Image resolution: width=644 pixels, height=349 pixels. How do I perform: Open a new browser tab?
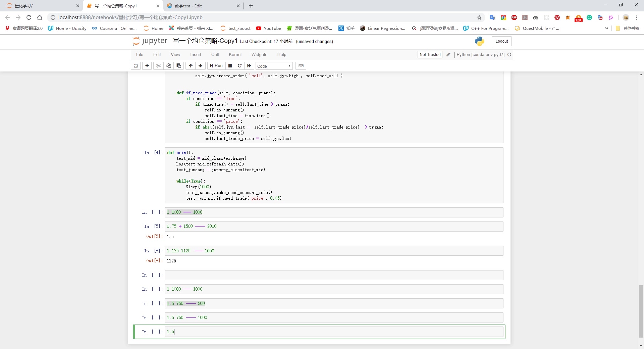(251, 6)
